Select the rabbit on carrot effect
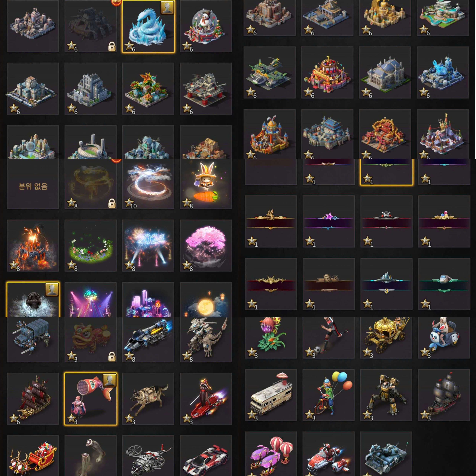The height and width of the screenshot is (476, 476). coord(206,184)
